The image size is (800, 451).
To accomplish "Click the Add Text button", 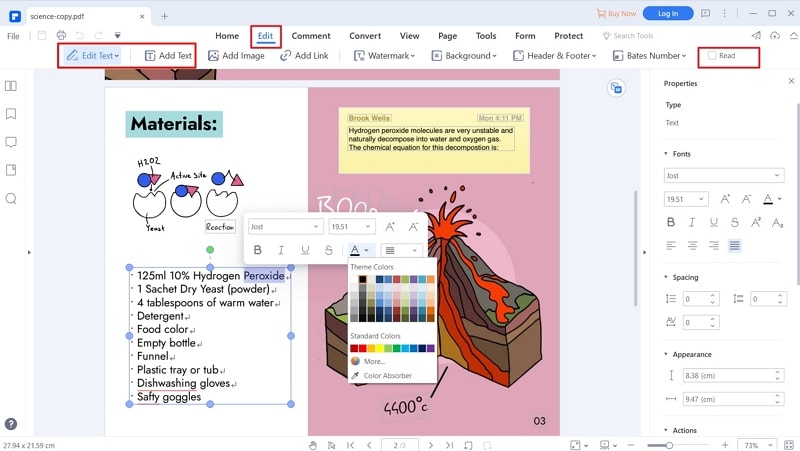I will point(168,56).
